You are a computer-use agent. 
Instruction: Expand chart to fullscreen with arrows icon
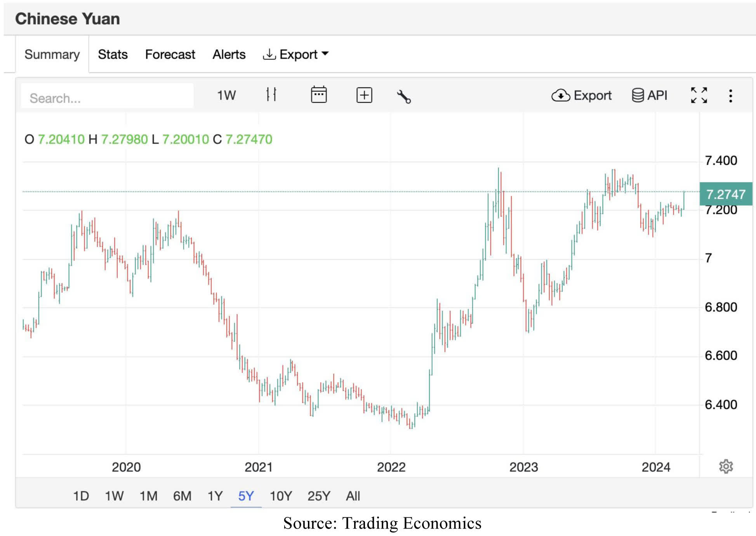(699, 96)
